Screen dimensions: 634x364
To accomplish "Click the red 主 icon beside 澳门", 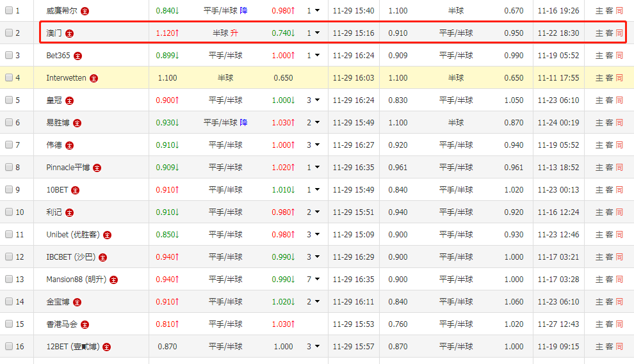I will tap(70, 33).
